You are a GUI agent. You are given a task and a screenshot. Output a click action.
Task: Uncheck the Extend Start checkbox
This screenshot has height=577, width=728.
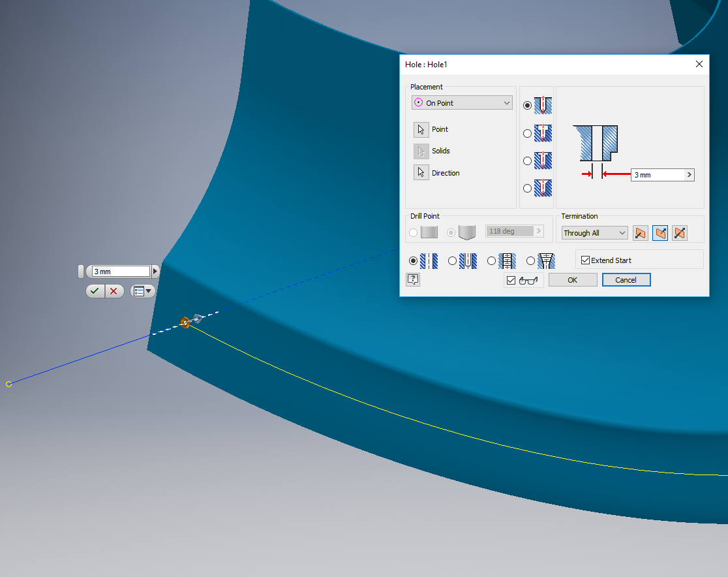585,260
